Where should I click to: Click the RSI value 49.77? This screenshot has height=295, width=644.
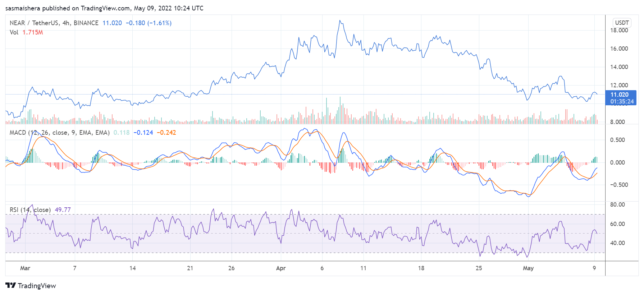(63, 210)
